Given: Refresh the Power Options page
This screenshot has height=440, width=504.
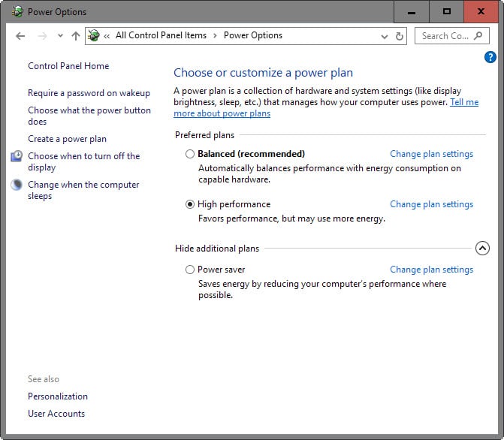Looking at the screenshot, I should (399, 36).
